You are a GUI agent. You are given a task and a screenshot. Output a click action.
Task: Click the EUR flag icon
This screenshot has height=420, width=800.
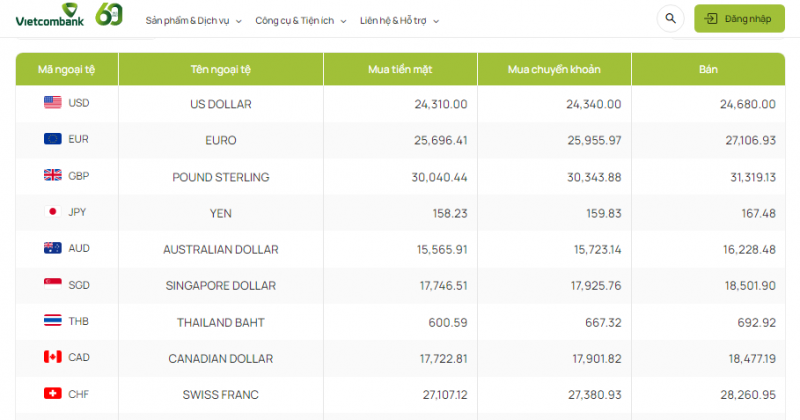coord(53,139)
